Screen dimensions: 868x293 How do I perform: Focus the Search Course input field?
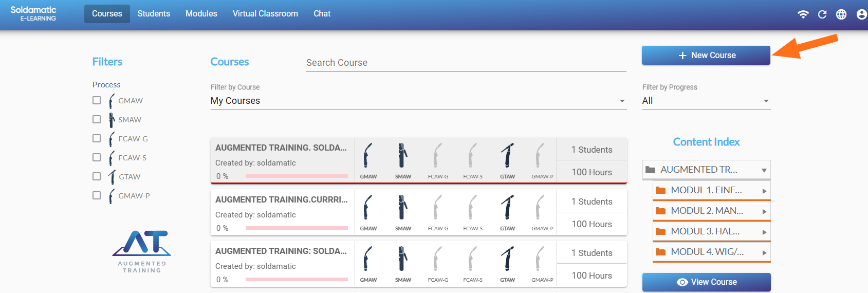point(466,63)
